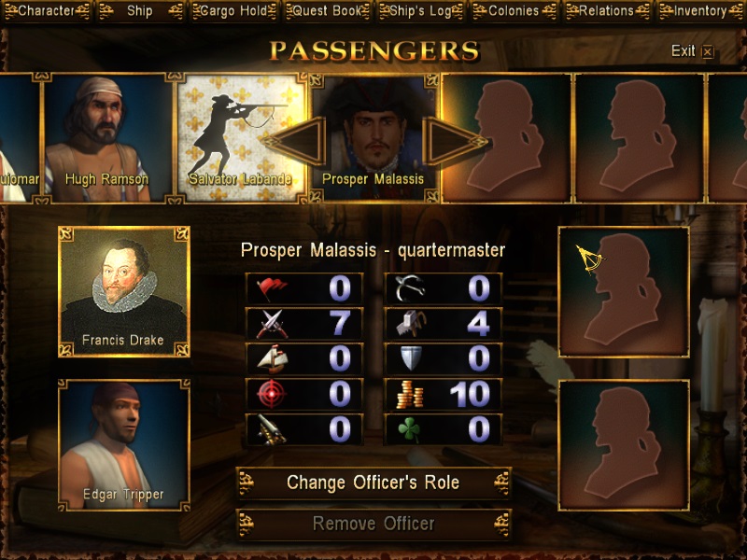The width and height of the screenshot is (747, 560).
Task: Click the Remove Officer button
Action: [373, 524]
